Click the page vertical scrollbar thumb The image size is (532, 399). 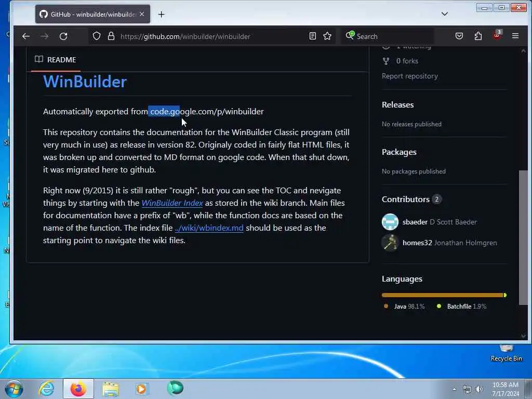(x=523, y=237)
